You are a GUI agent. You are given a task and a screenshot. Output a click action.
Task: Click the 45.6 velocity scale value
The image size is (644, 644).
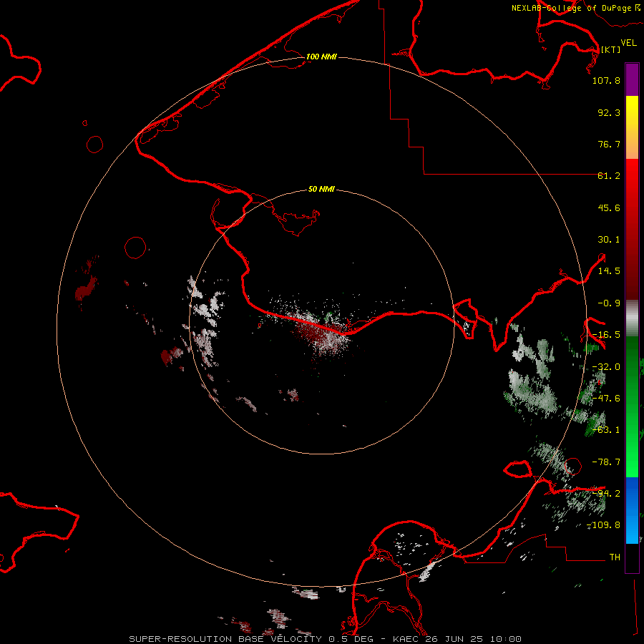(x=609, y=208)
